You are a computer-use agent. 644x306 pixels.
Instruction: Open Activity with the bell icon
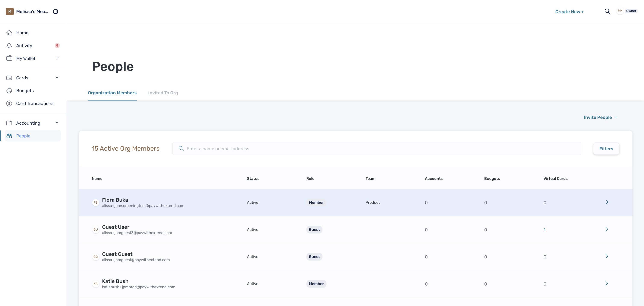coord(9,45)
